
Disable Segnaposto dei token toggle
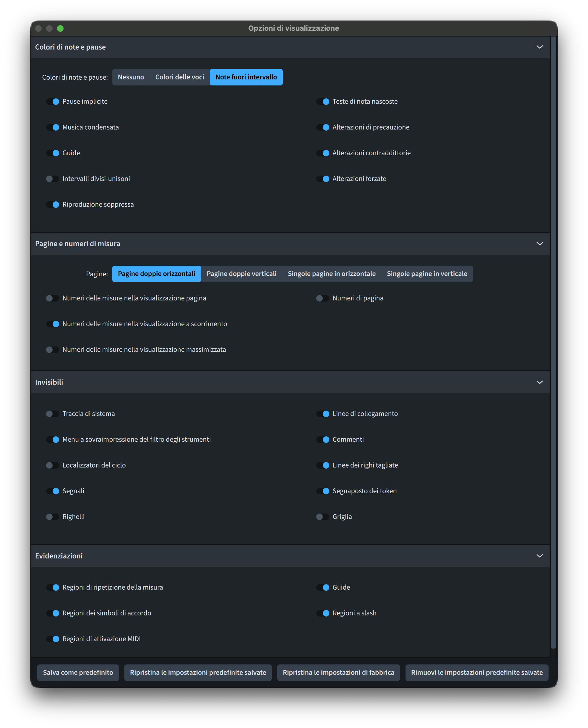pos(322,491)
